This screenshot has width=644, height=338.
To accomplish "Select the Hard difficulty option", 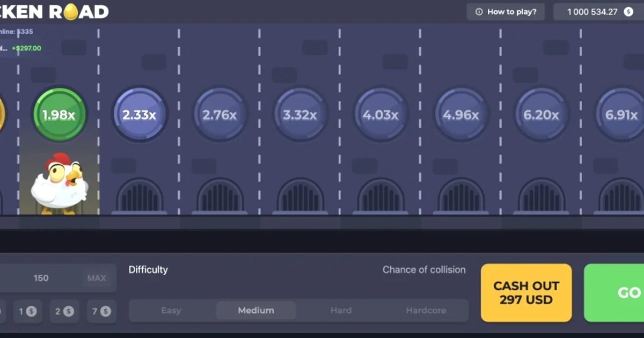I will 341,310.
